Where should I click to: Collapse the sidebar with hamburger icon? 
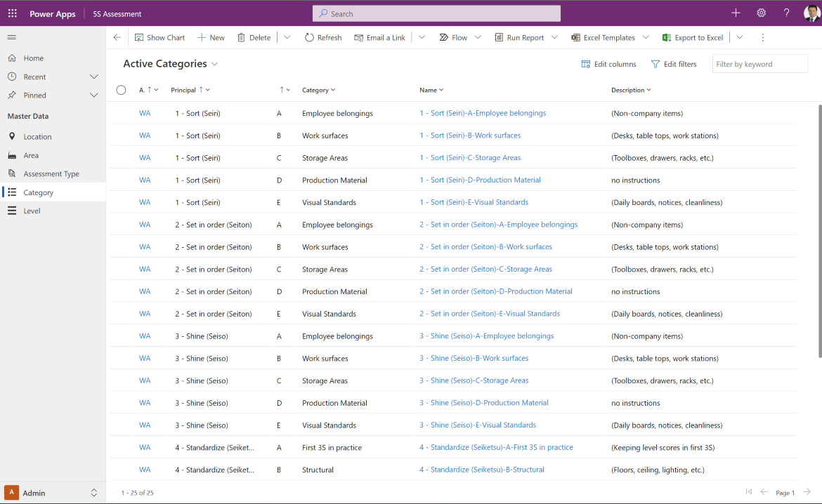click(x=11, y=37)
